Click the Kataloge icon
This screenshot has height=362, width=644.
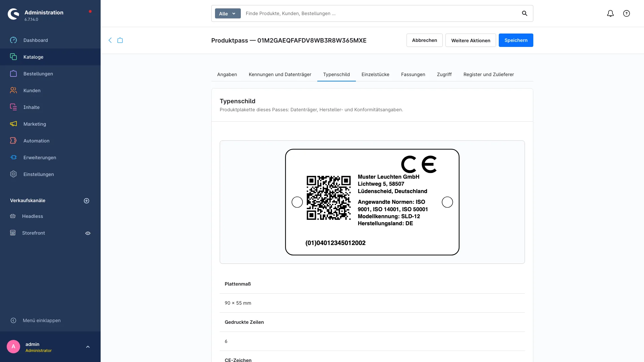click(13, 57)
